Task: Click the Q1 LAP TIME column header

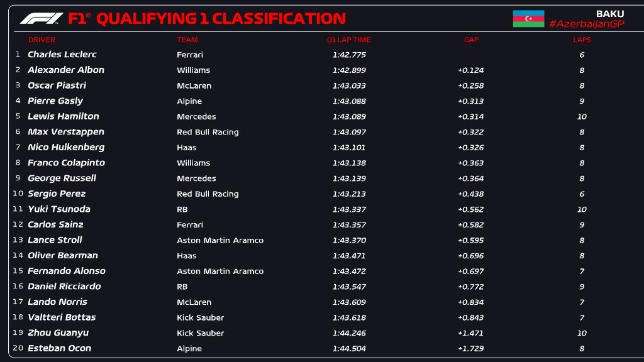Action: coord(348,40)
